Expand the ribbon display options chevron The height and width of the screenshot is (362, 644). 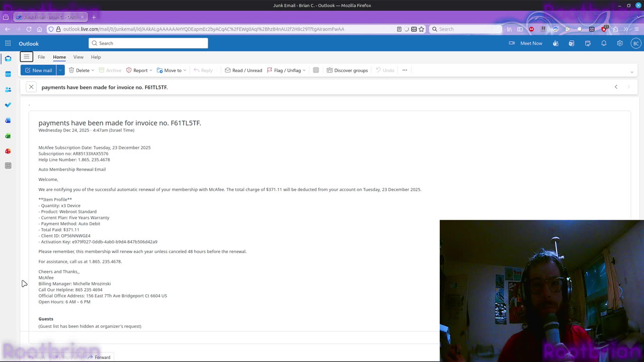click(x=632, y=72)
